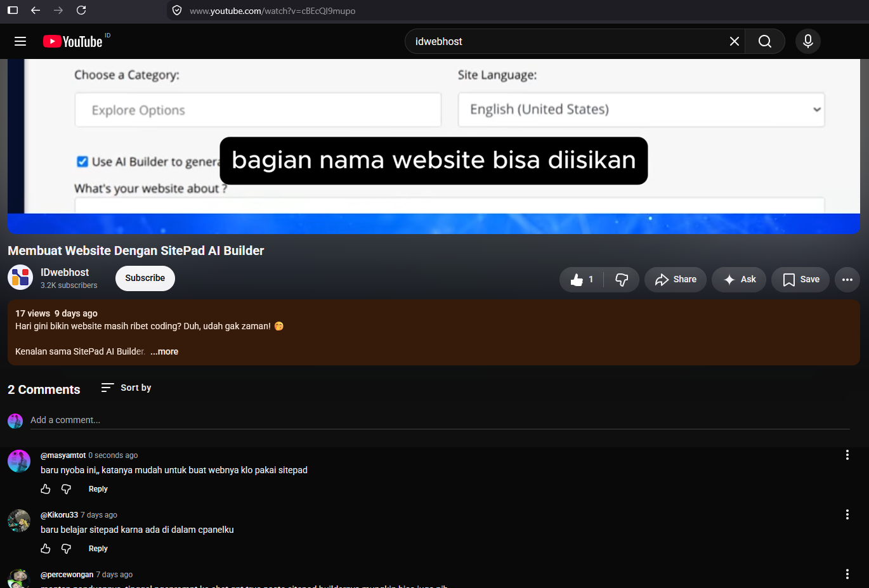Click the '7 days ago' timestamp of @Kikoru33
This screenshot has height=588, width=869.
click(99, 515)
